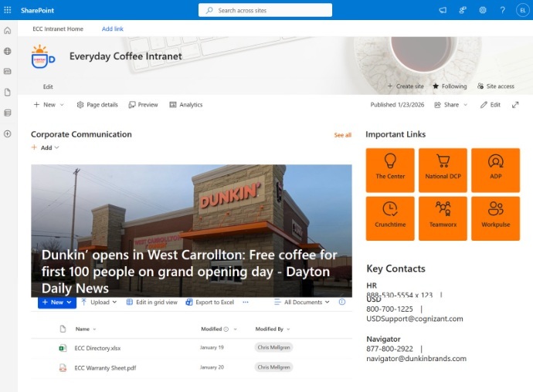Click USDSupport@cognizant.com email

[x=415, y=319]
